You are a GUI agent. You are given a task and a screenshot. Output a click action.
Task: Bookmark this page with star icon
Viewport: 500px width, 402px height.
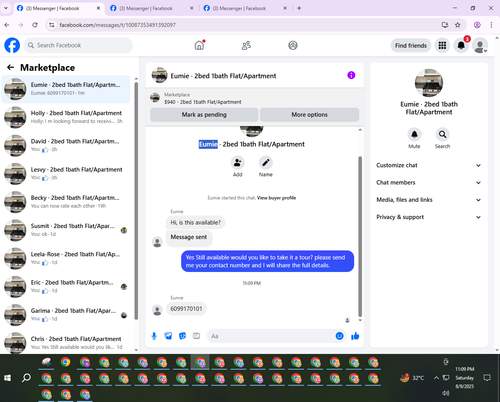coord(458,25)
